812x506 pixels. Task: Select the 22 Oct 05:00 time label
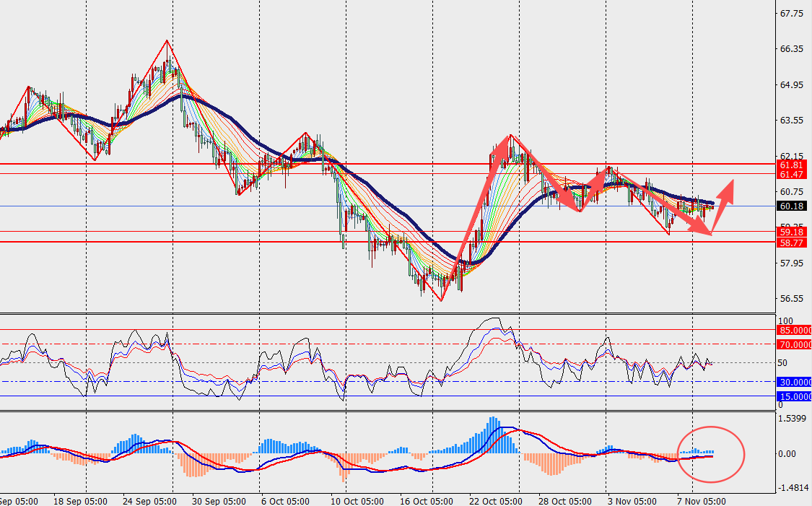pos(494,500)
